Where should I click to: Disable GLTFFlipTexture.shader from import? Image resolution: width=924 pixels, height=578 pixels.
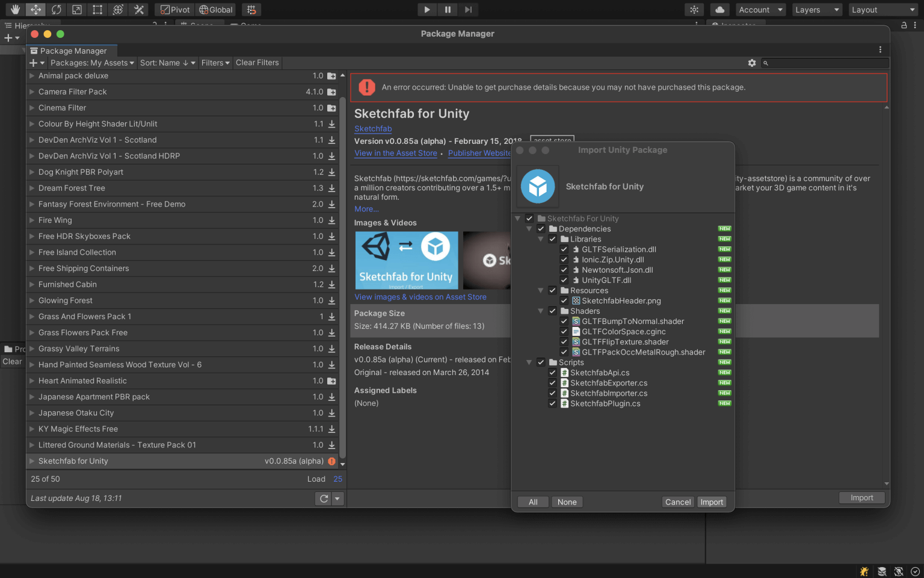pyautogui.click(x=564, y=341)
